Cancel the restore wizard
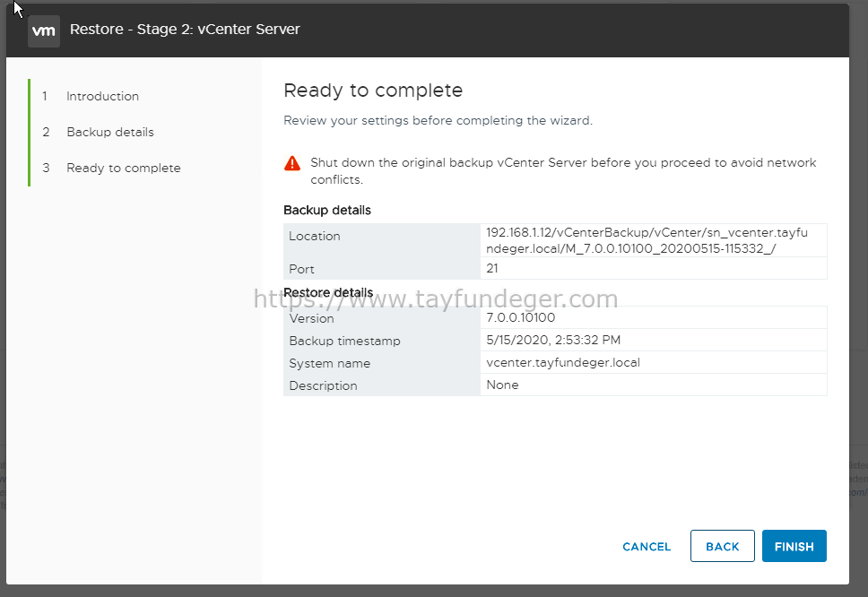This screenshot has width=868, height=597. 647,547
